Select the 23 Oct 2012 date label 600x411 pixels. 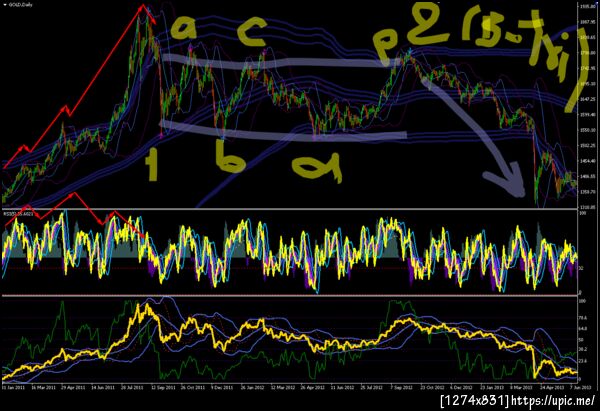432,388
